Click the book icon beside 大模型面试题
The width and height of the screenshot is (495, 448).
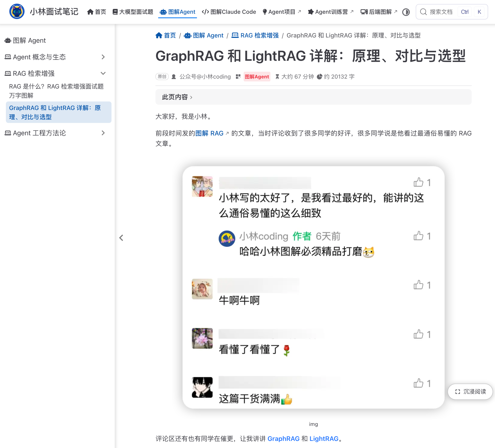[x=115, y=12]
